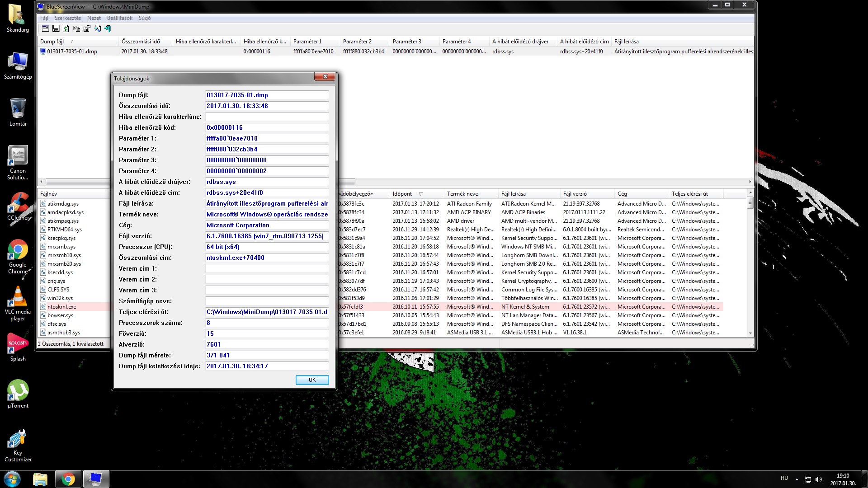Sort lower pane by Fájlnév header
The height and width of the screenshot is (488, 868).
tap(75, 194)
